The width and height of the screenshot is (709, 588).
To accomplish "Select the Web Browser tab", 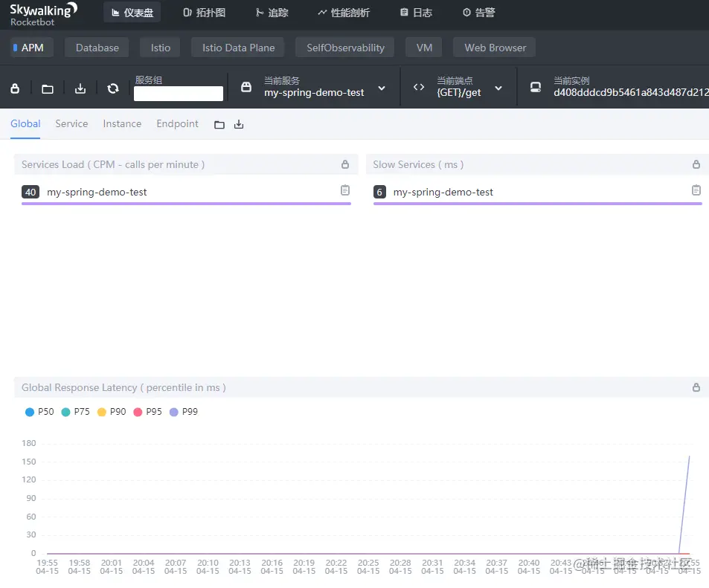I will [495, 48].
